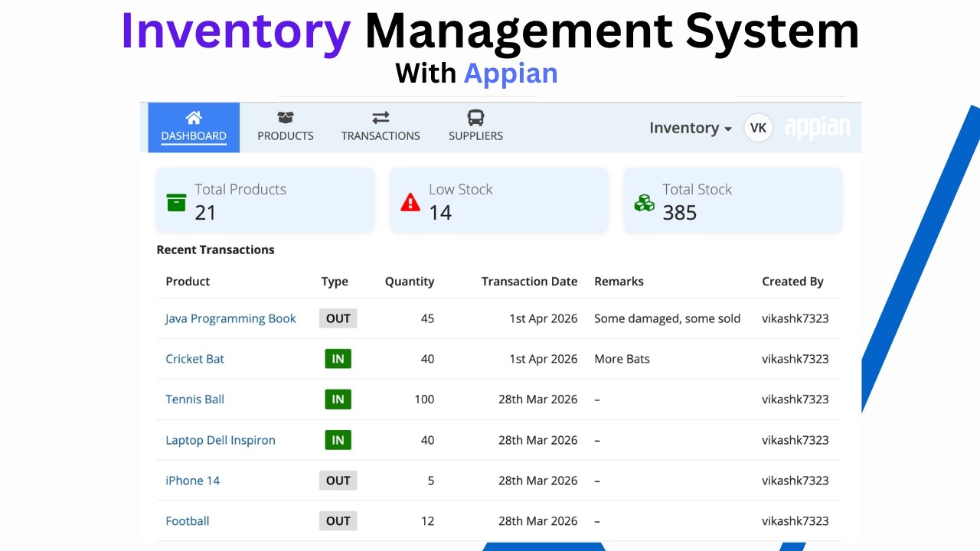980x551 pixels.
Task: Click the IN tag for Tennis Ball
Action: coord(338,399)
